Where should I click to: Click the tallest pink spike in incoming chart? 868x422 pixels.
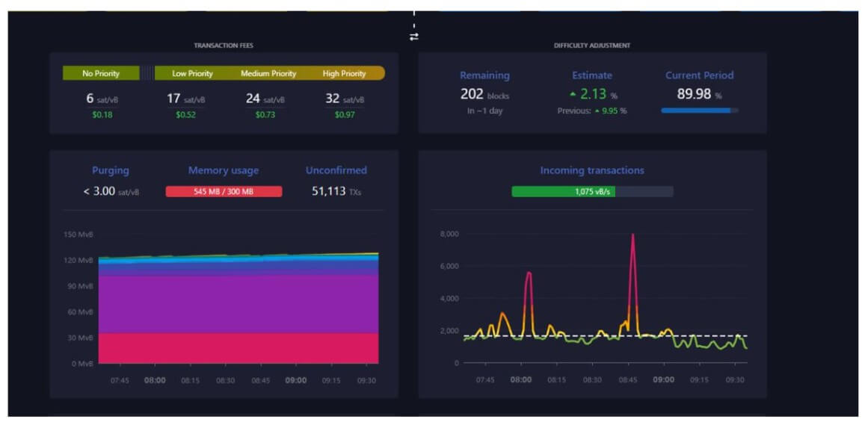point(632,239)
